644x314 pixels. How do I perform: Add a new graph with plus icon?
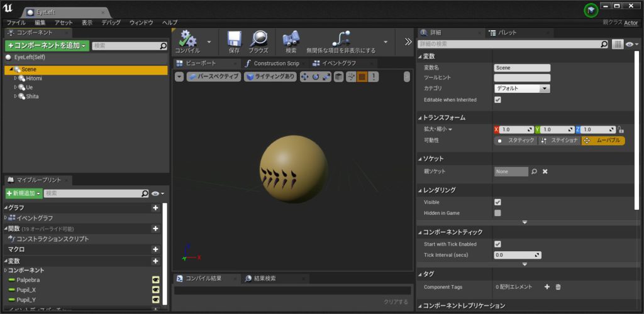tap(156, 208)
